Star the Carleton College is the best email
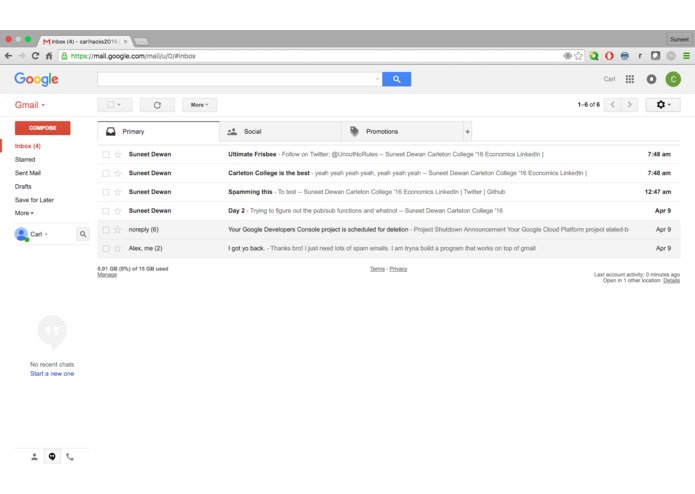 tap(118, 173)
